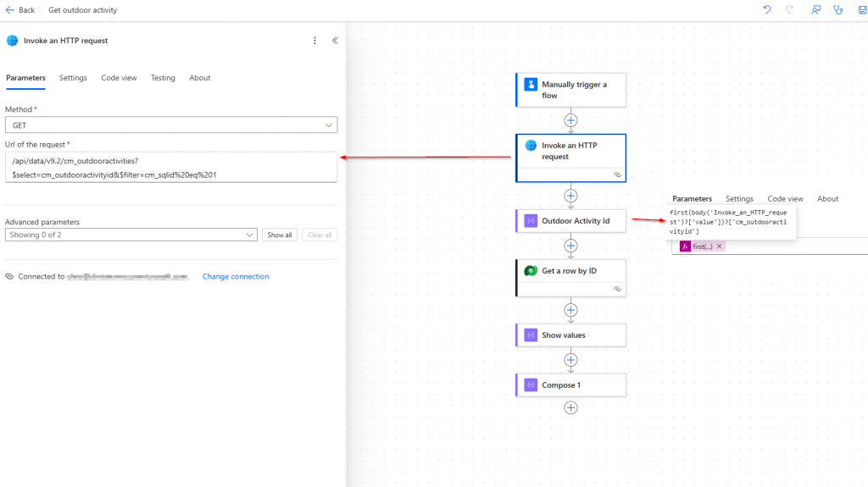The height and width of the screenshot is (487, 868).
Task: Click the Show all button
Action: (x=280, y=235)
